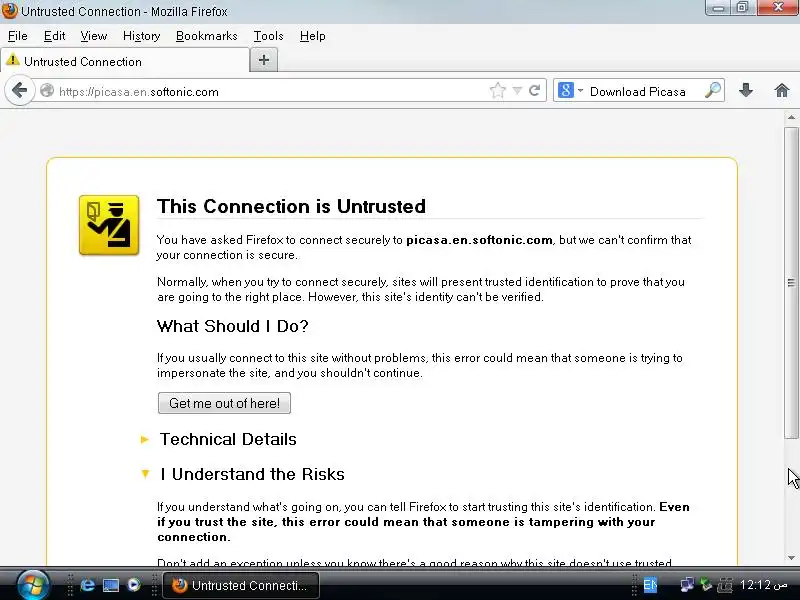Click the address bar URL field
Viewport: 800px width, 600px height.
pos(270,91)
